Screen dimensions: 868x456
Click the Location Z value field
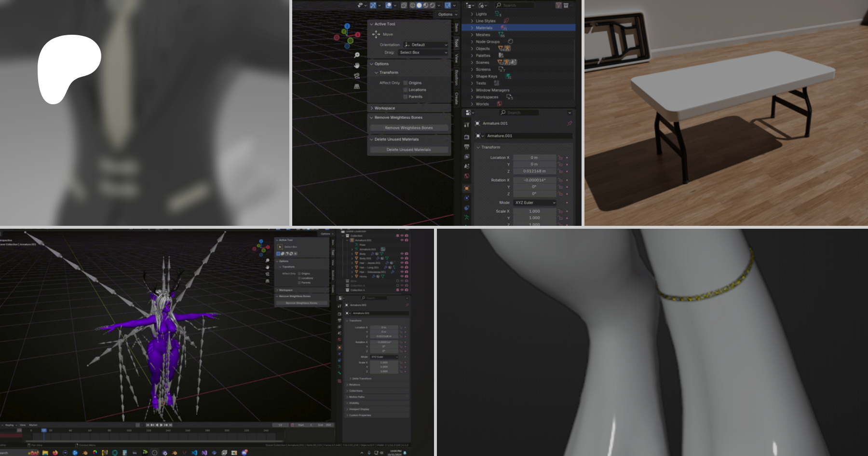tap(534, 171)
